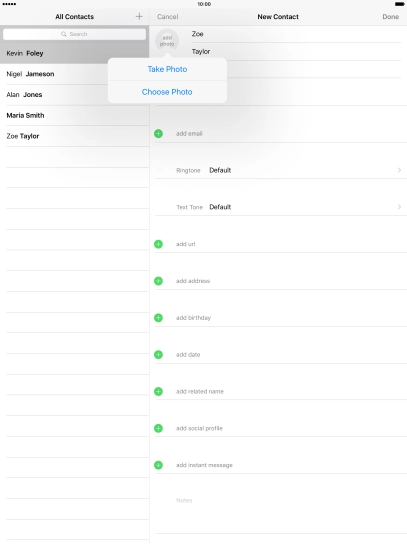The width and height of the screenshot is (407, 544).
Task: Cancel the new contact
Action: click(168, 17)
